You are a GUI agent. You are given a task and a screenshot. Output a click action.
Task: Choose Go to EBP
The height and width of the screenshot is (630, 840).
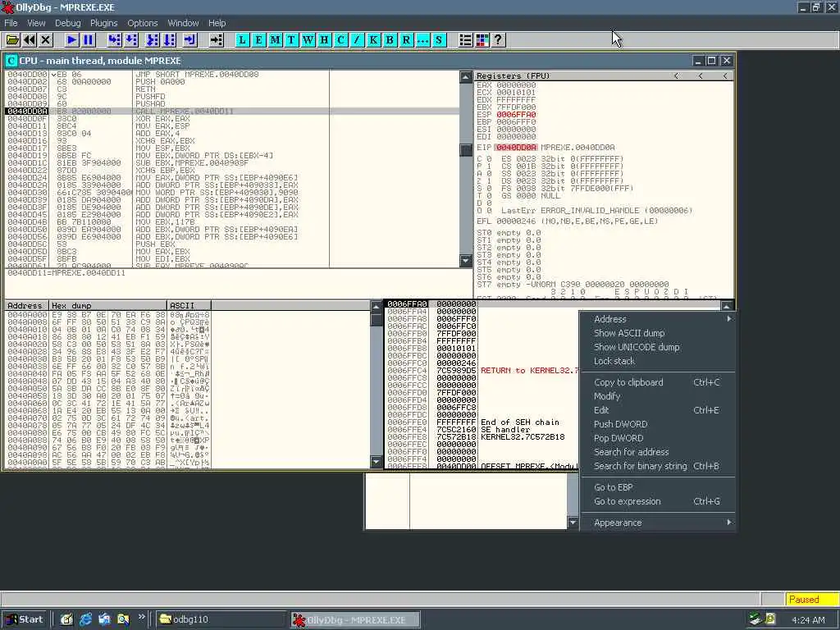click(659, 487)
